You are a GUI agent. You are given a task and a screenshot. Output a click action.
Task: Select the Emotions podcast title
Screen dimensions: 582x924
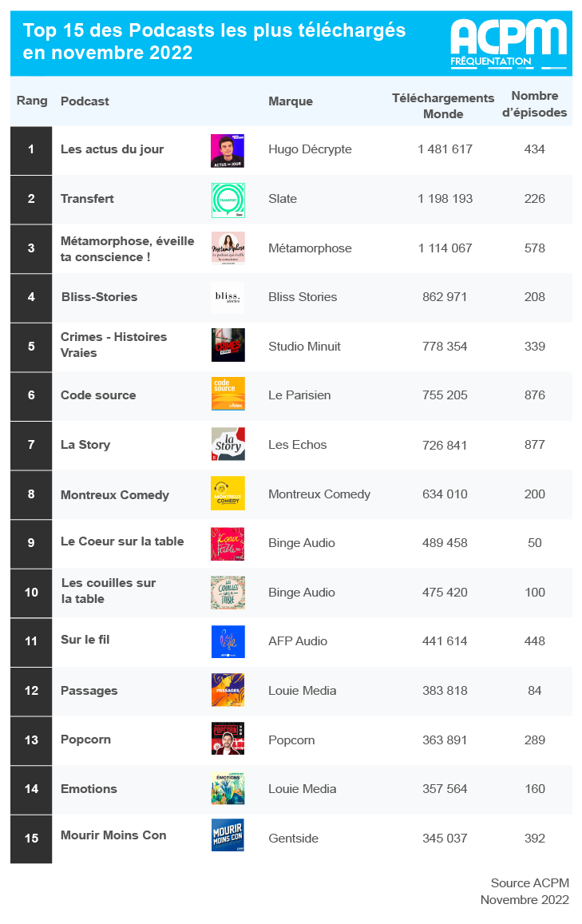[x=89, y=788]
